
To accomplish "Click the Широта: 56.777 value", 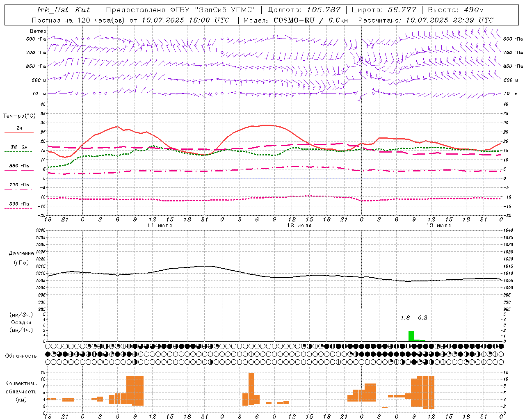I will click(x=384, y=10).
